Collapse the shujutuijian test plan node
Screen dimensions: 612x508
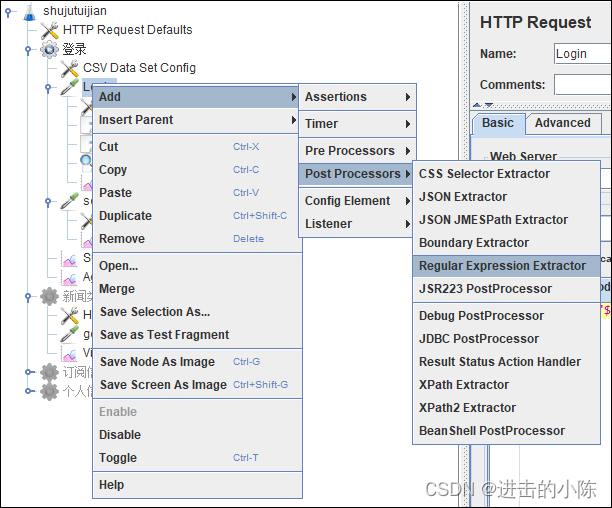[8, 12]
